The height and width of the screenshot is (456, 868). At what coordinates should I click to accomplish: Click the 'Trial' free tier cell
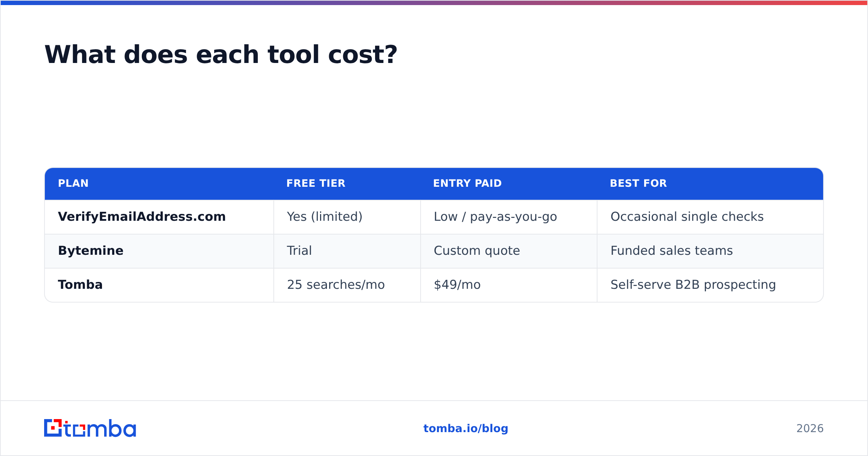pyautogui.click(x=347, y=251)
